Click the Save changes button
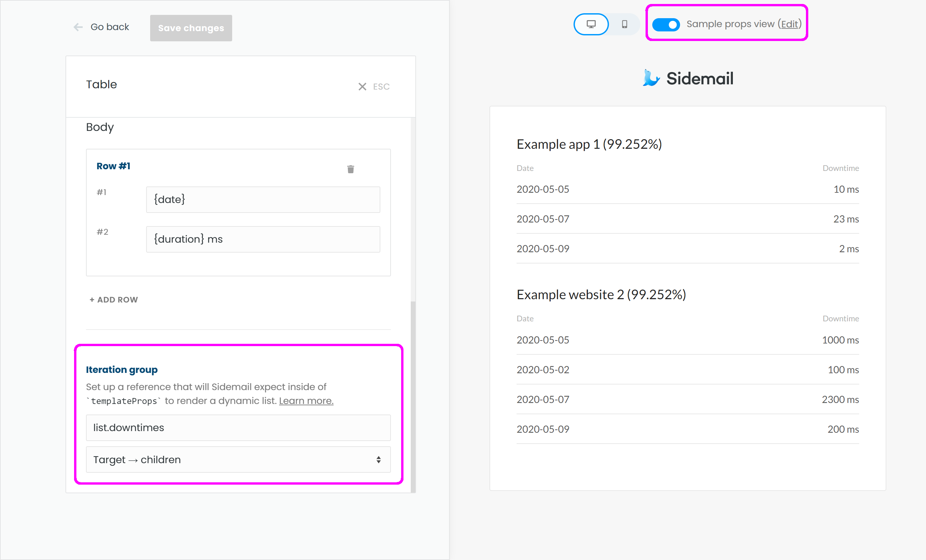The width and height of the screenshot is (926, 560). click(x=191, y=28)
